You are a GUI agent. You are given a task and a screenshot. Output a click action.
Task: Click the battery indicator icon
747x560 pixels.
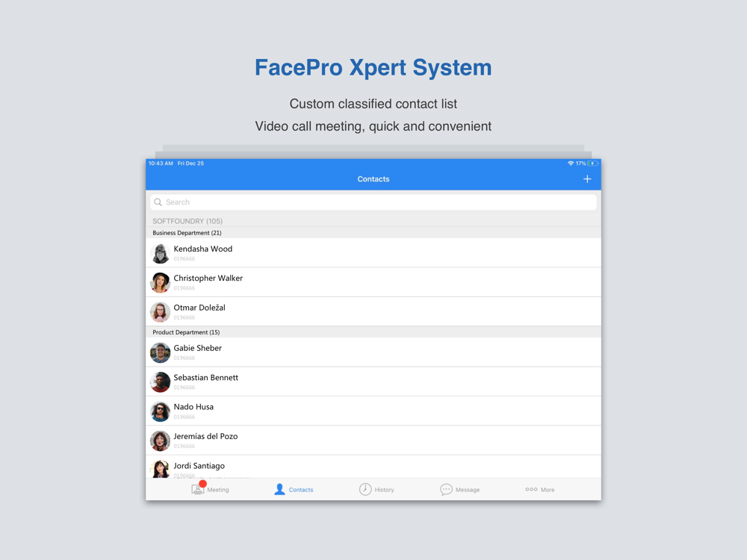(592, 164)
